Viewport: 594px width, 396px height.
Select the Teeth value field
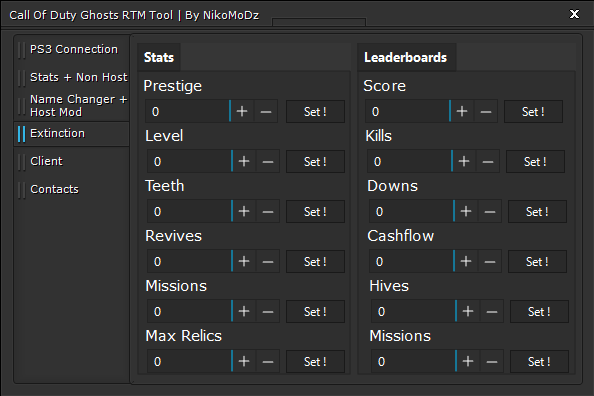pyautogui.click(x=189, y=211)
